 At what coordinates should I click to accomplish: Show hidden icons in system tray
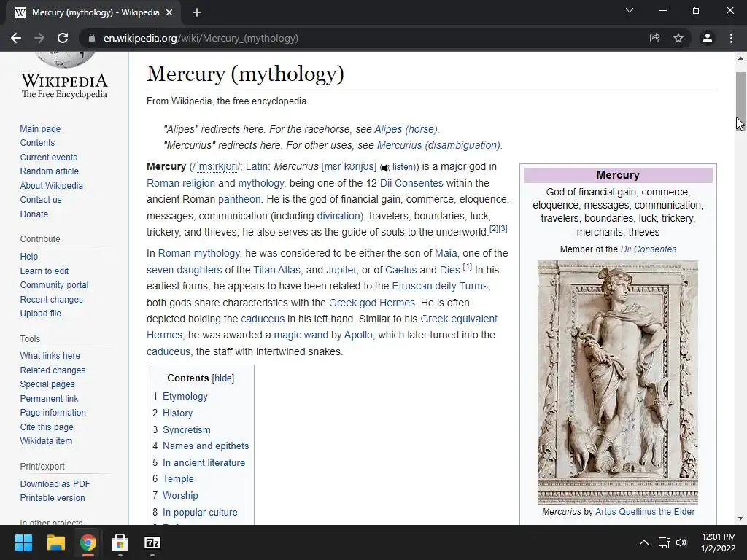tap(643, 542)
